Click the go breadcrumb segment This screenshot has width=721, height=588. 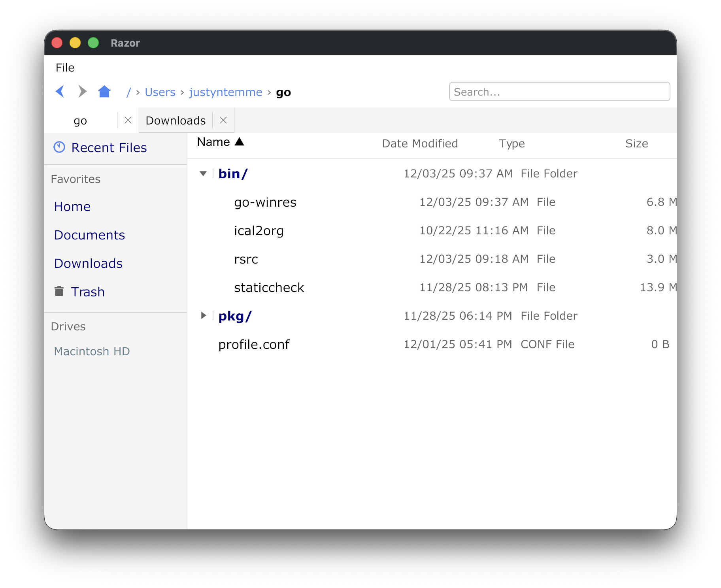point(283,92)
